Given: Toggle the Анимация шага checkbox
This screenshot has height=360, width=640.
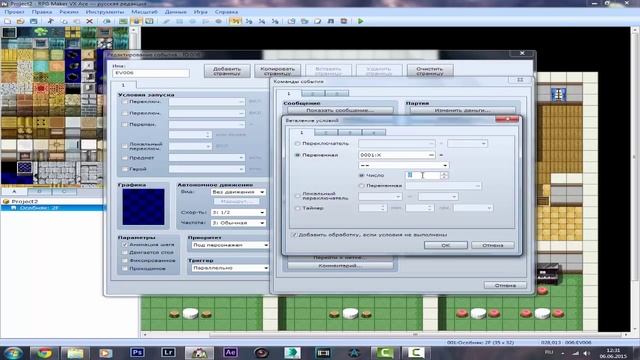Looking at the screenshot, I should [125, 244].
